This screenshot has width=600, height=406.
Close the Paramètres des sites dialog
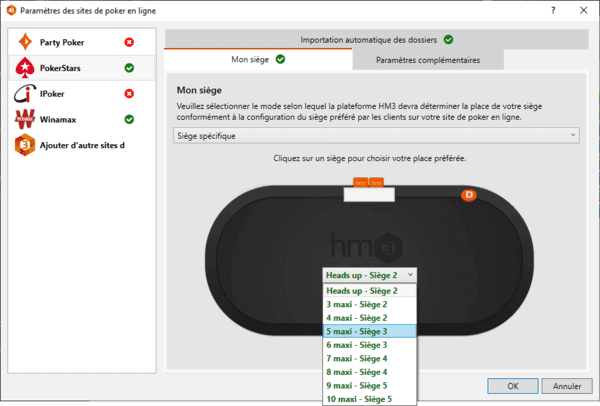tap(584, 10)
